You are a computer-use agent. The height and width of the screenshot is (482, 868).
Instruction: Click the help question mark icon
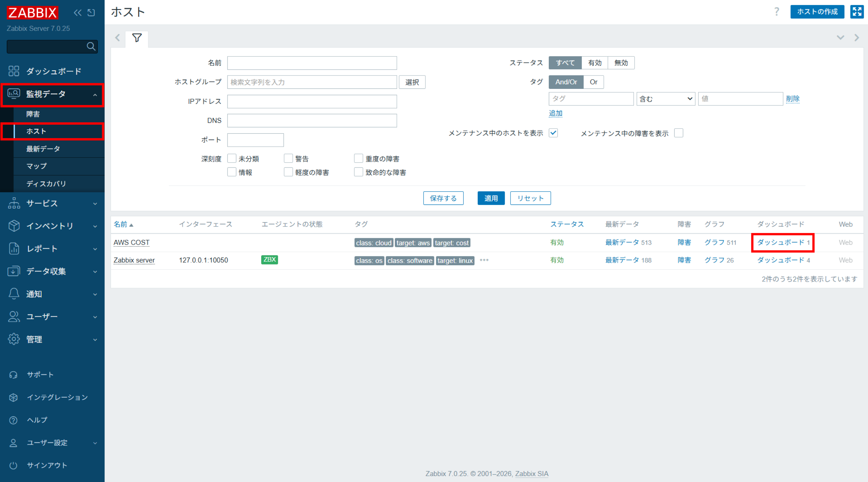(777, 12)
